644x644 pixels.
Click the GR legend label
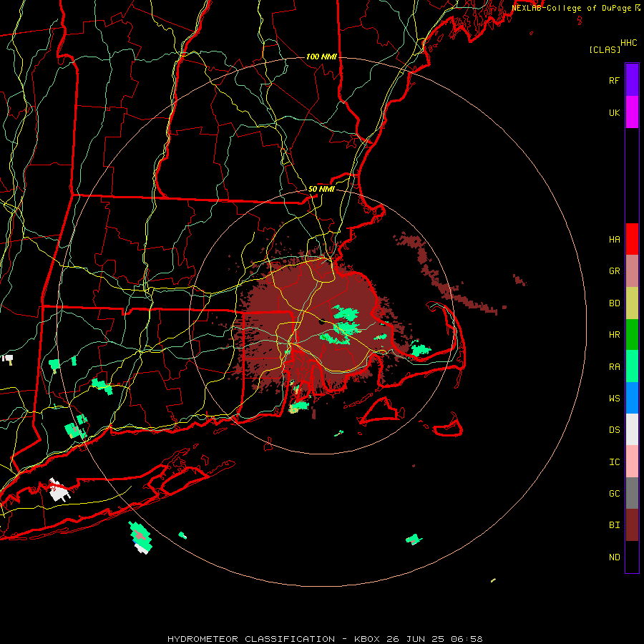coord(614,271)
